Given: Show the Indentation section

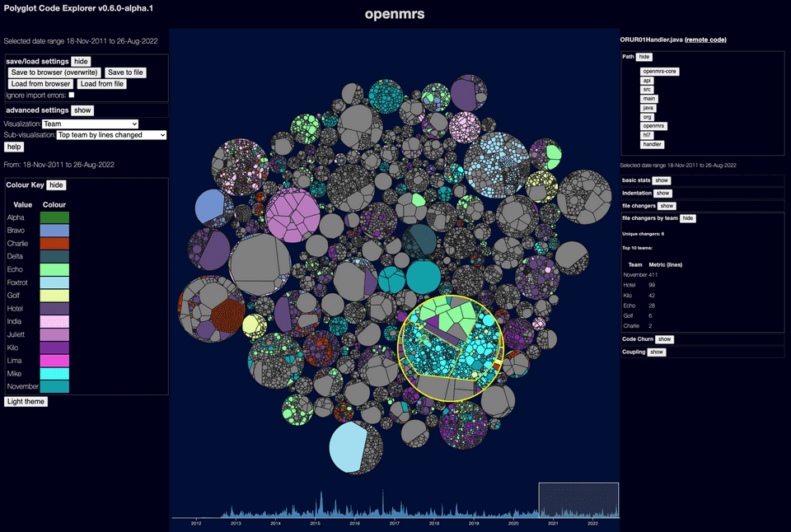Looking at the screenshot, I should (662, 194).
